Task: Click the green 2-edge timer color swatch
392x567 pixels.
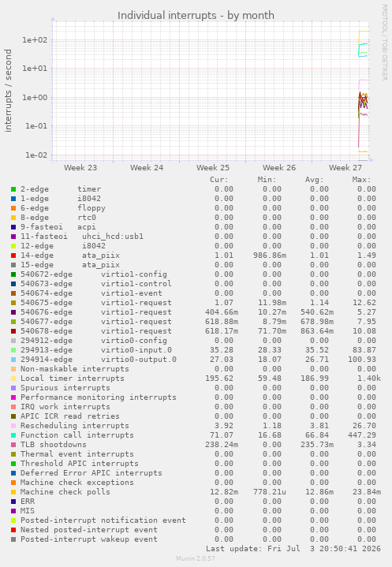Action: [13, 189]
